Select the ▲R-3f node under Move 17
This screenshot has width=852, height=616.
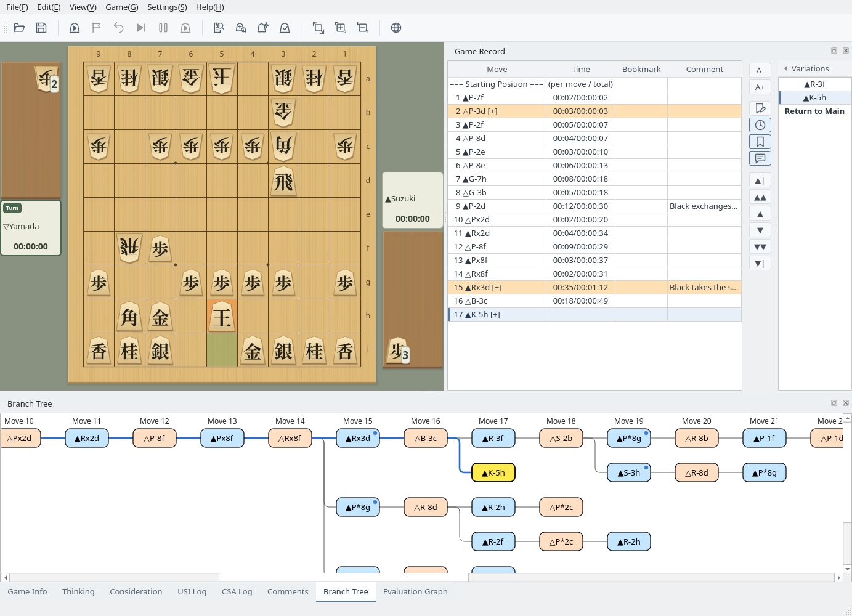point(493,439)
